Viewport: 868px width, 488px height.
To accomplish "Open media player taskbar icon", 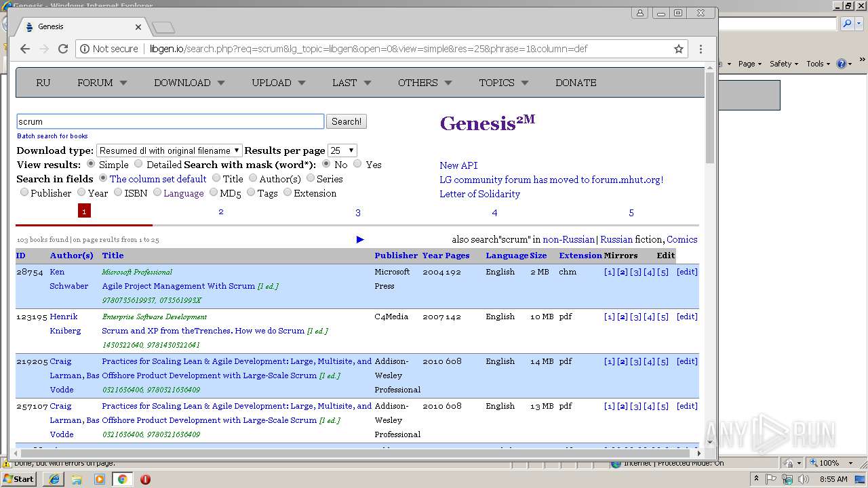I will 100,479.
